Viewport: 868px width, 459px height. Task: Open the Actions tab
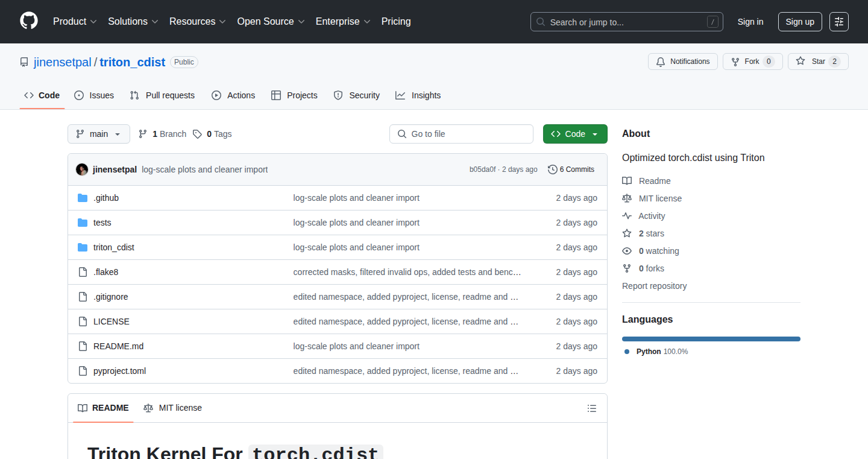tap(233, 95)
